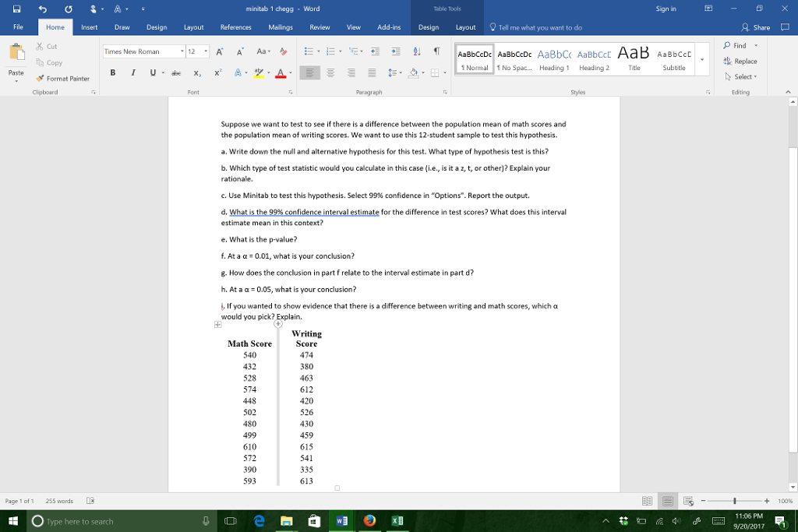Click the Sort icon in Paragraph group

[x=416, y=51]
